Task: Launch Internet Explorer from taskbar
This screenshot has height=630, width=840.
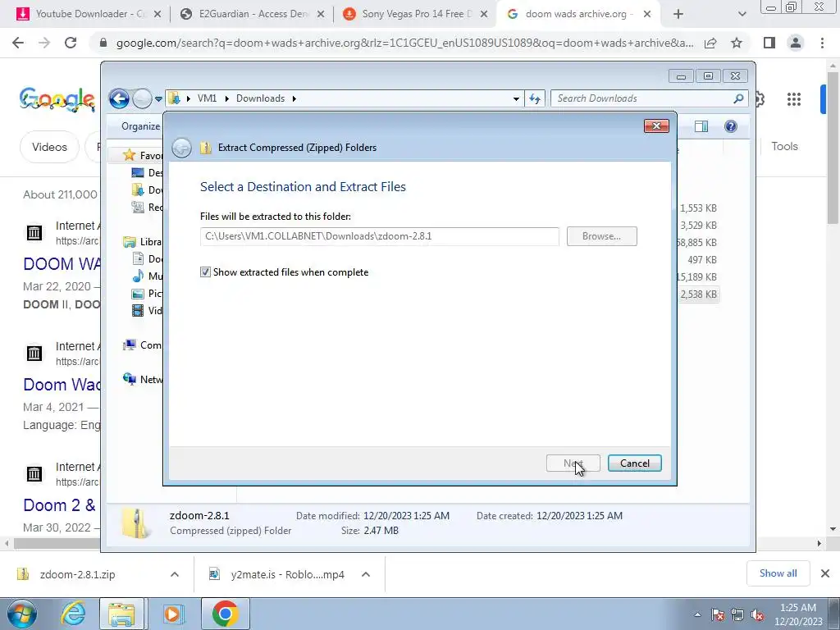Action: pyautogui.click(x=73, y=614)
